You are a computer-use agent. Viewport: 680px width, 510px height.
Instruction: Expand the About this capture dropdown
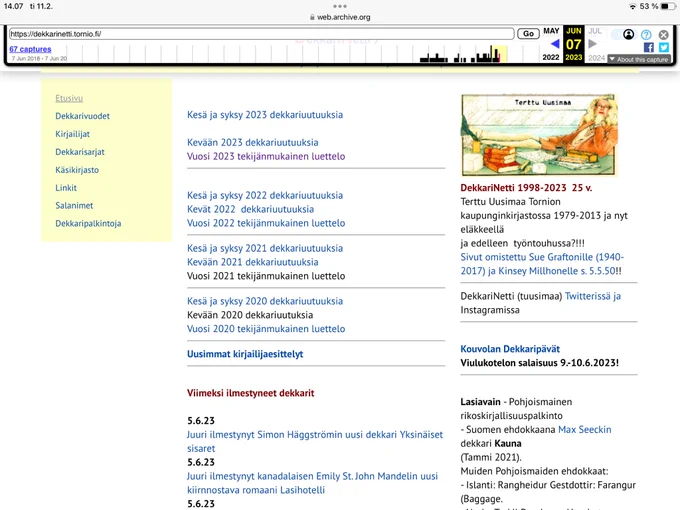(x=639, y=59)
